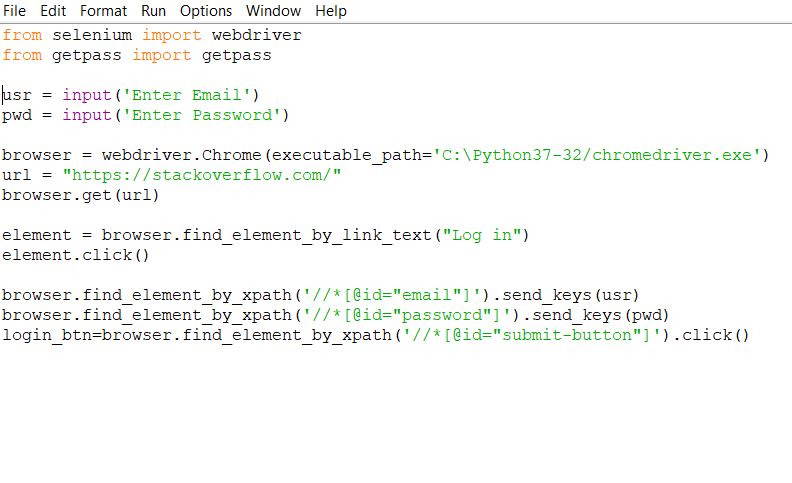Click the browser.get(url) line
Viewport: 792px width, 483px height.
click(80, 195)
